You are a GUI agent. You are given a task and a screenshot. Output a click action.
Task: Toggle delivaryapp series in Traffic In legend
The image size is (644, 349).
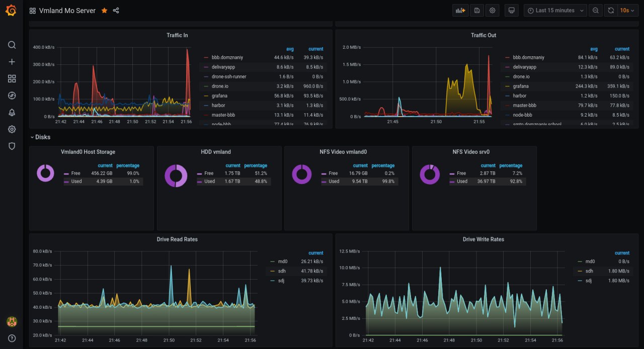click(x=223, y=67)
